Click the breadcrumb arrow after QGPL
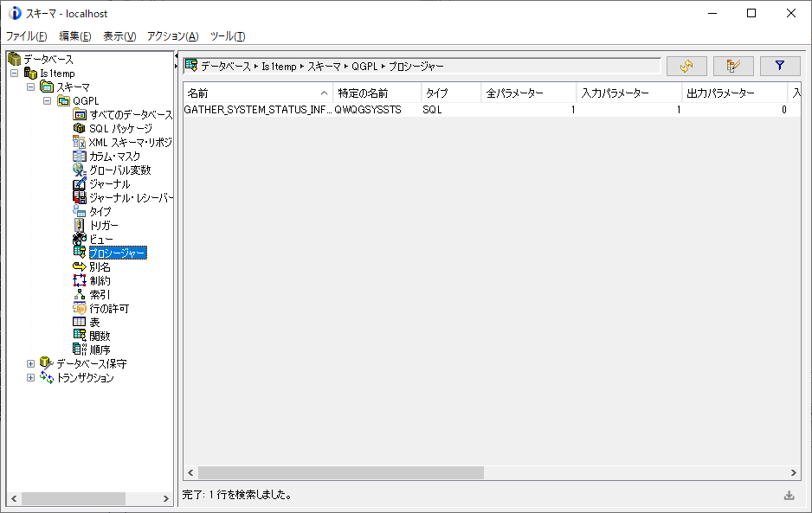The image size is (812, 513). coord(383,67)
